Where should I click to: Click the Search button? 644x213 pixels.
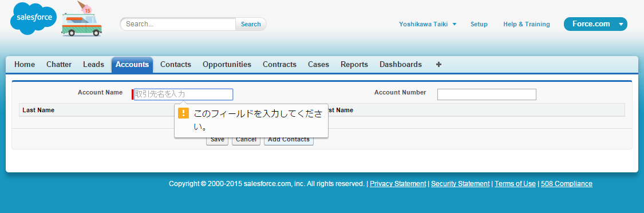pos(251,24)
